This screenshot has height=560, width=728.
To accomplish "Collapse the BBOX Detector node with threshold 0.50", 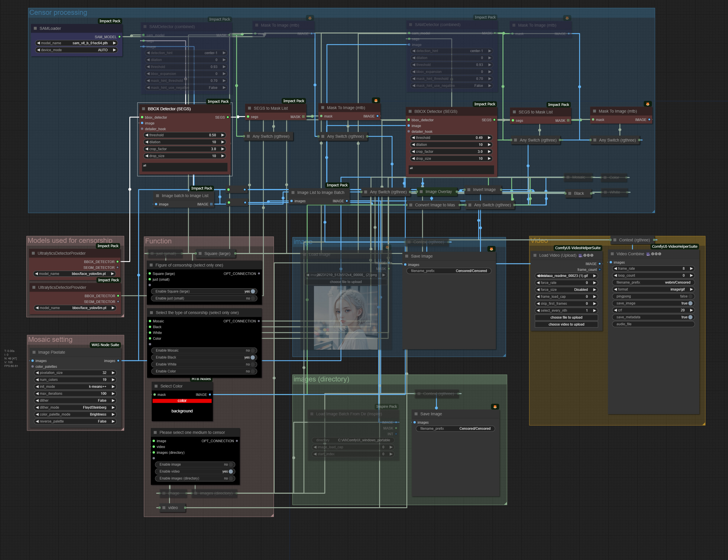I will [x=143, y=109].
